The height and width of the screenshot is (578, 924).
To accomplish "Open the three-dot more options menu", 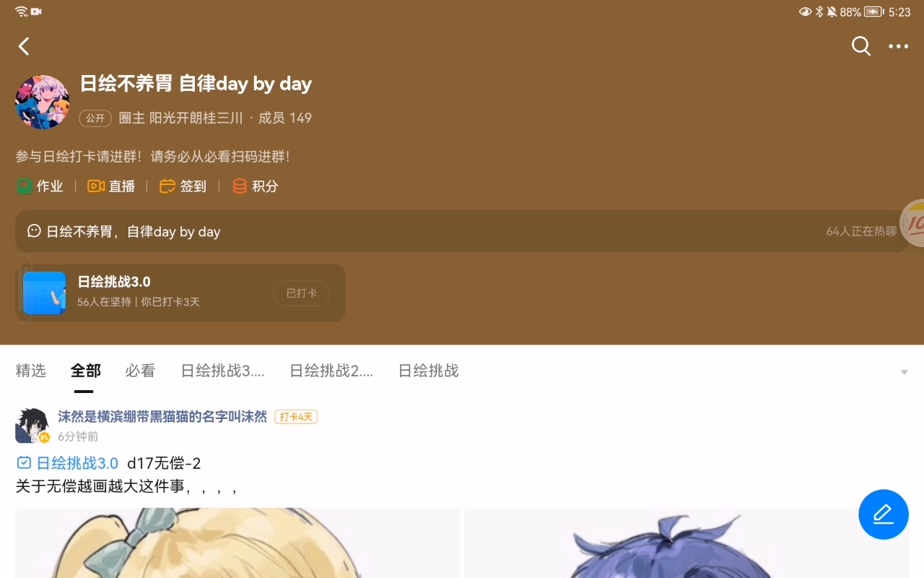I will (899, 46).
